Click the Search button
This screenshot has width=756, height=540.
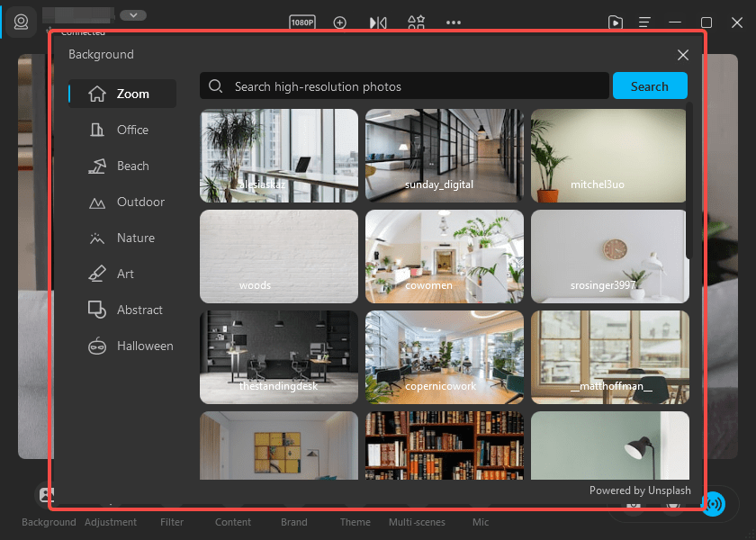tap(650, 85)
